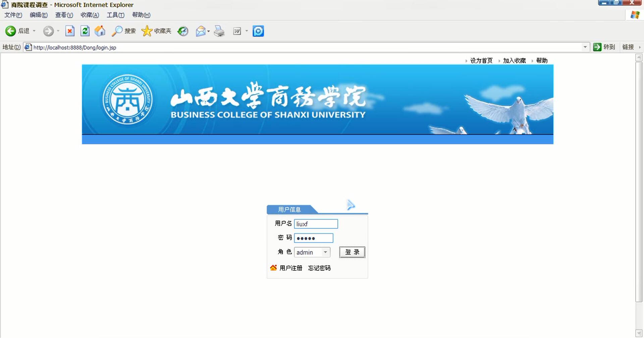This screenshot has height=338, width=644.
Task: Click the 加入收藏 link
Action: click(514, 61)
